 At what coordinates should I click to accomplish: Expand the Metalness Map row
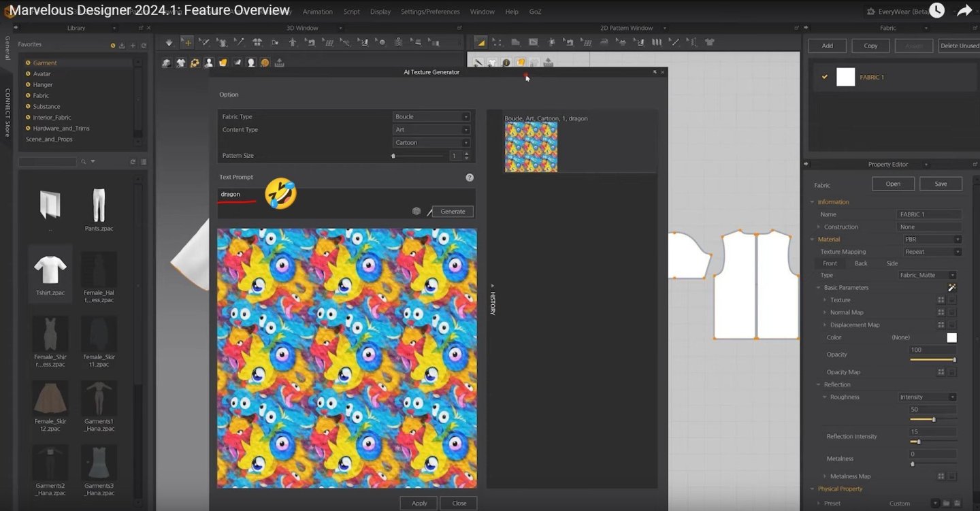825,476
